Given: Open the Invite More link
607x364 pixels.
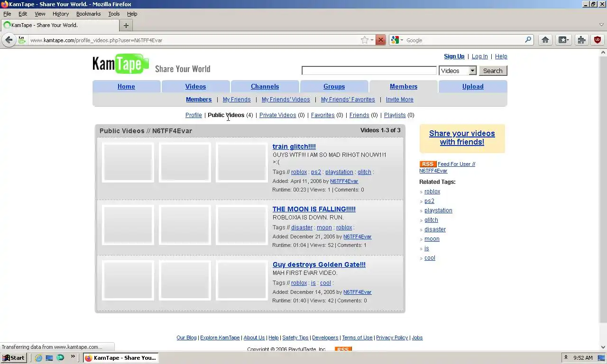Looking at the screenshot, I should pos(399,100).
